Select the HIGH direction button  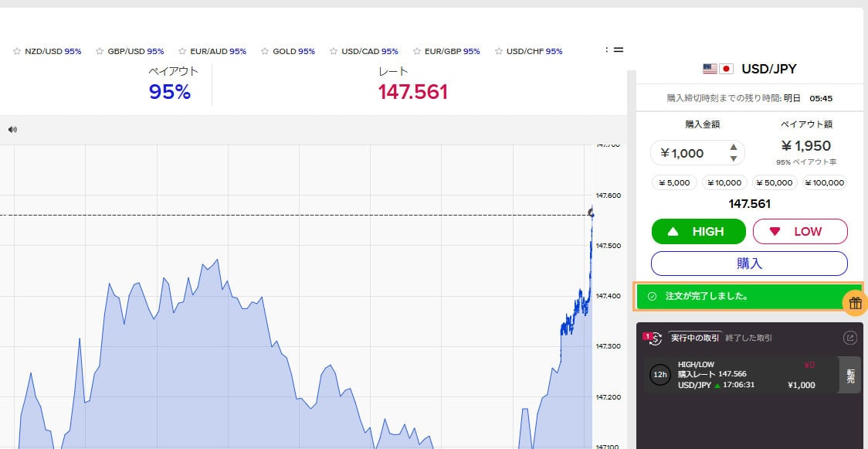(699, 231)
